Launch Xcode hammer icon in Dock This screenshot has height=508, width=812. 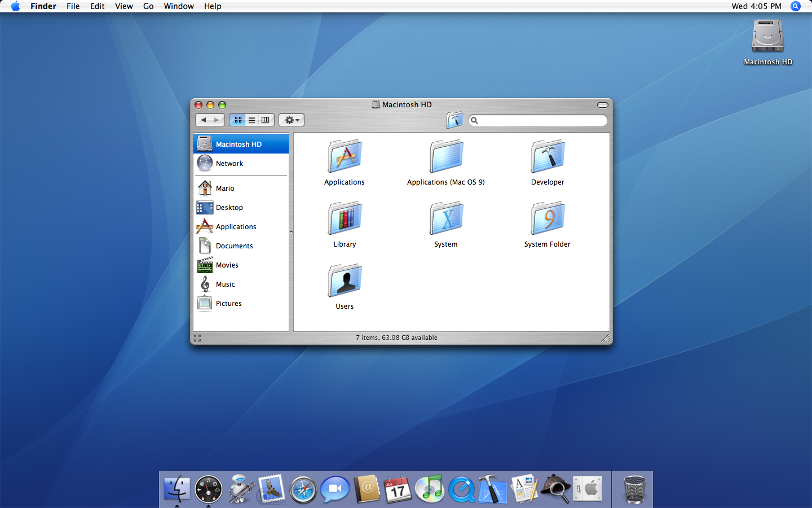[x=493, y=489]
